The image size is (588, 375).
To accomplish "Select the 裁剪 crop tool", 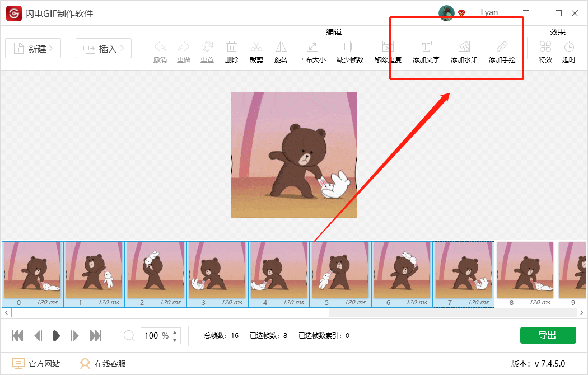I will [256, 47].
